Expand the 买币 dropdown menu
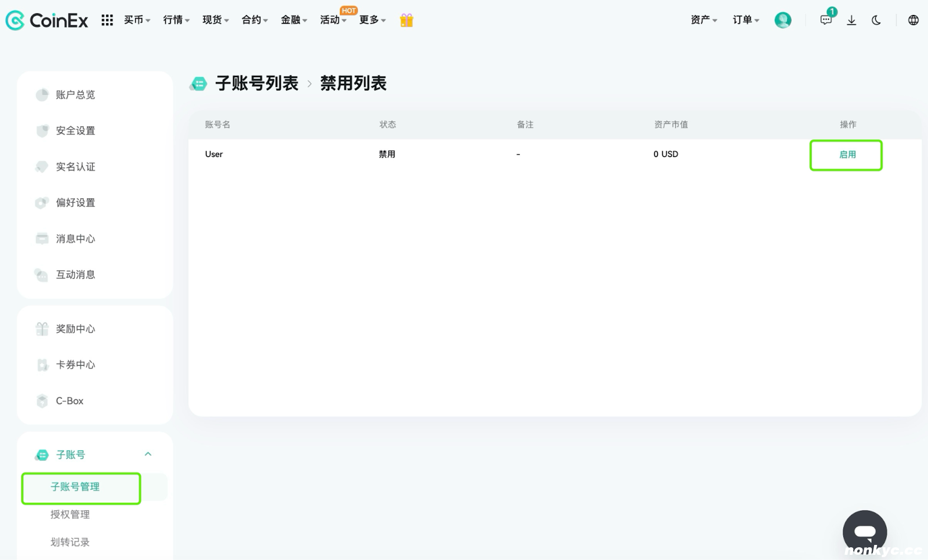The image size is (928, 560). [137, 20]
